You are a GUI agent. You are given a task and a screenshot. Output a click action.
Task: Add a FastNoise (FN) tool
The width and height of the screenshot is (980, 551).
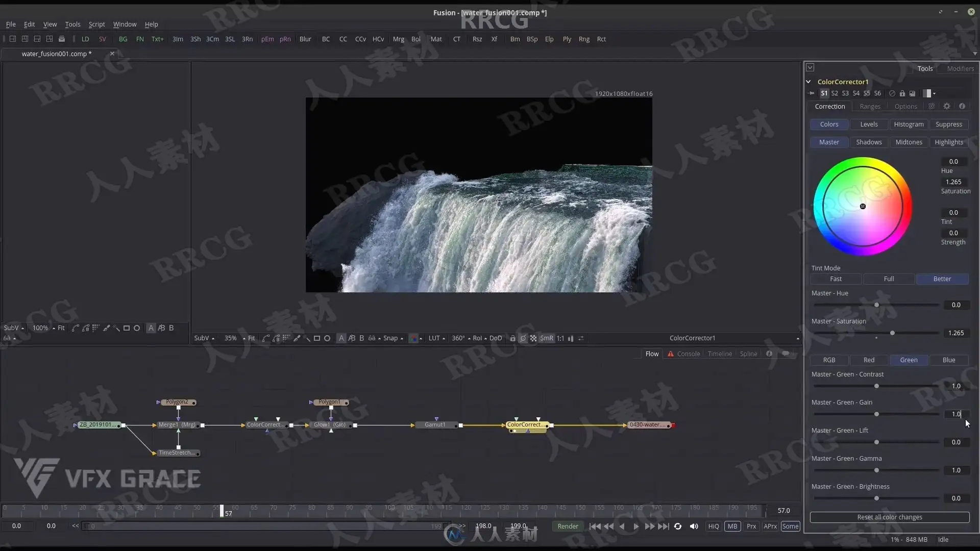click(x=140, y=39)
